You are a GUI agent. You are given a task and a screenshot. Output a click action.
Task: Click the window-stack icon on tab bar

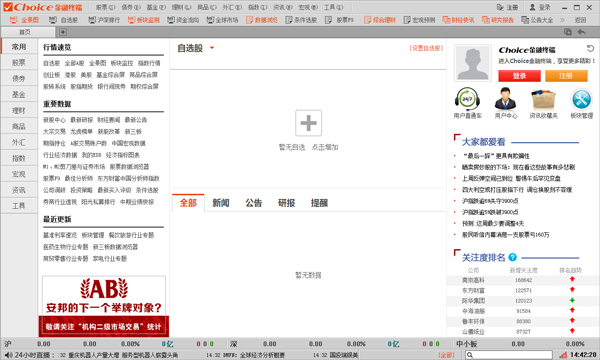568,32
